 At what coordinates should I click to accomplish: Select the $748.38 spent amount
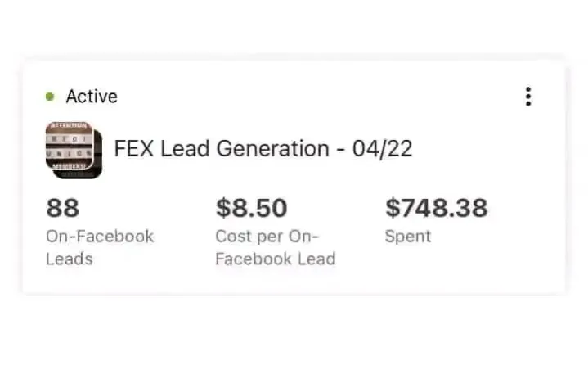click(436, 208)
